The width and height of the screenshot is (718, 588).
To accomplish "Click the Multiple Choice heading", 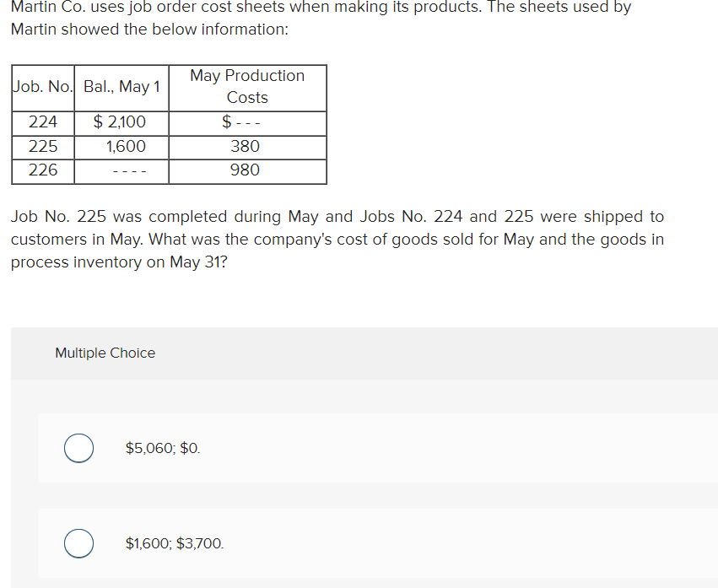I will coord(105,353).
